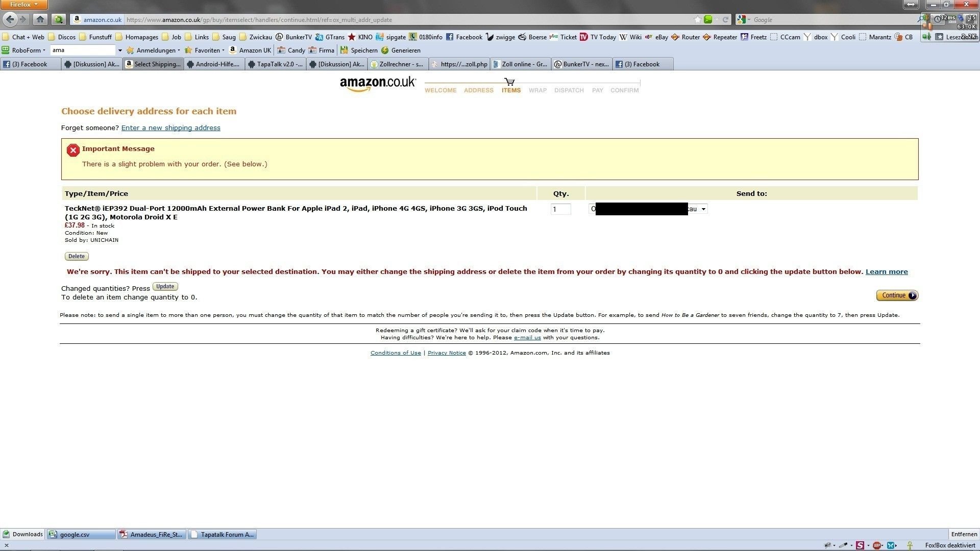Expand the Favoriten dropdown

(204, 50)
